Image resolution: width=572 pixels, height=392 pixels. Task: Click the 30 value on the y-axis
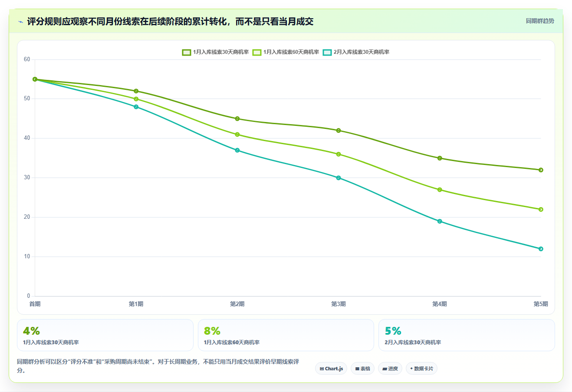(27, 178)
